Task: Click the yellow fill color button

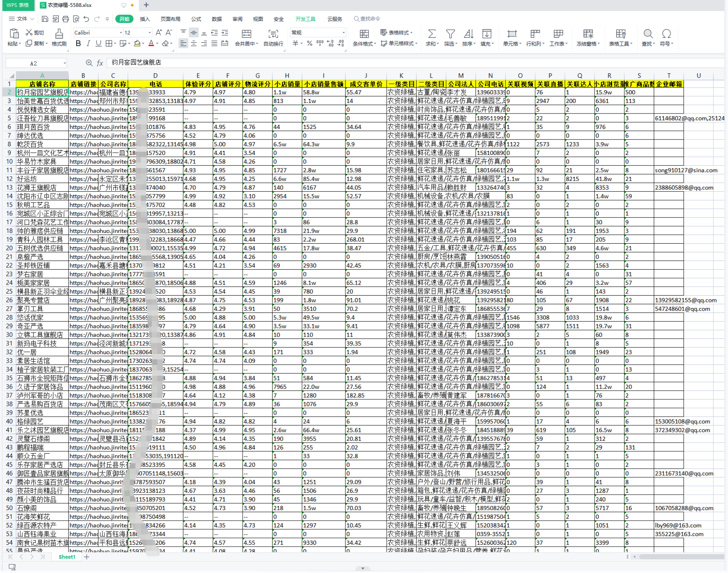Action: pyautogui.click(x=137, y=44)
